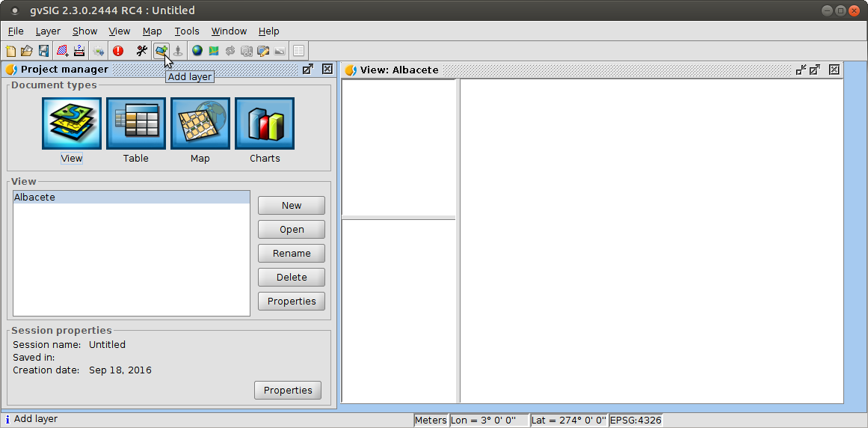Click the Add layer toolbar icon
The height and width of the screenshot is (428, 868).
pos(161,51)
